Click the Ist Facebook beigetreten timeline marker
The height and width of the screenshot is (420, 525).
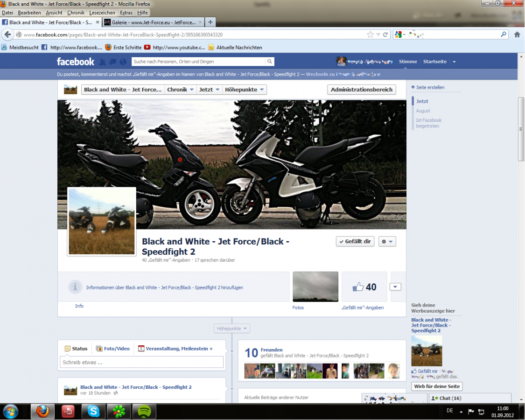pos(428,123)
